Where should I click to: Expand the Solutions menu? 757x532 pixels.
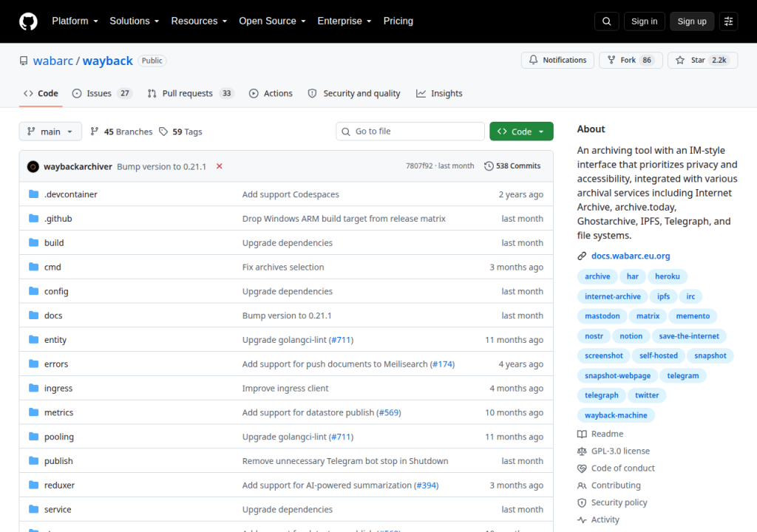click(135, 21)
